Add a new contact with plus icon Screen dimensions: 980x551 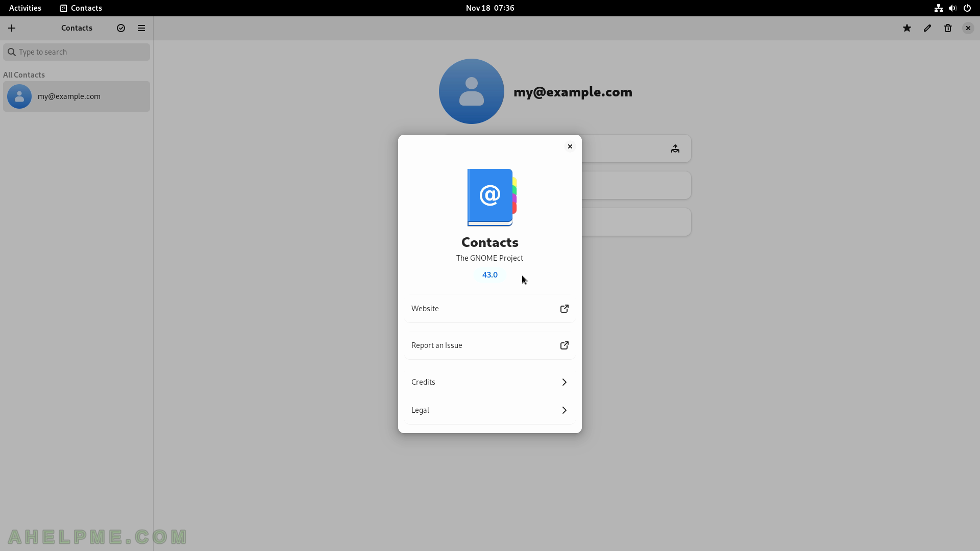12,28
